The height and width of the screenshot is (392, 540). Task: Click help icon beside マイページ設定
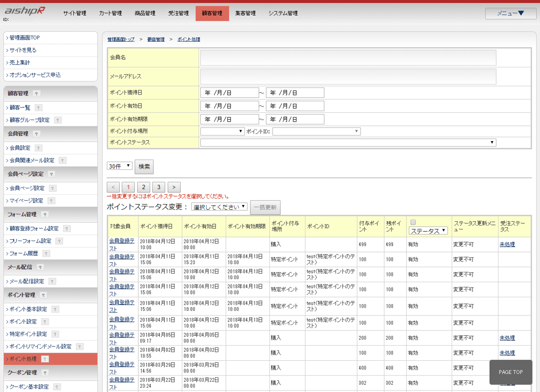coord(51,201)
